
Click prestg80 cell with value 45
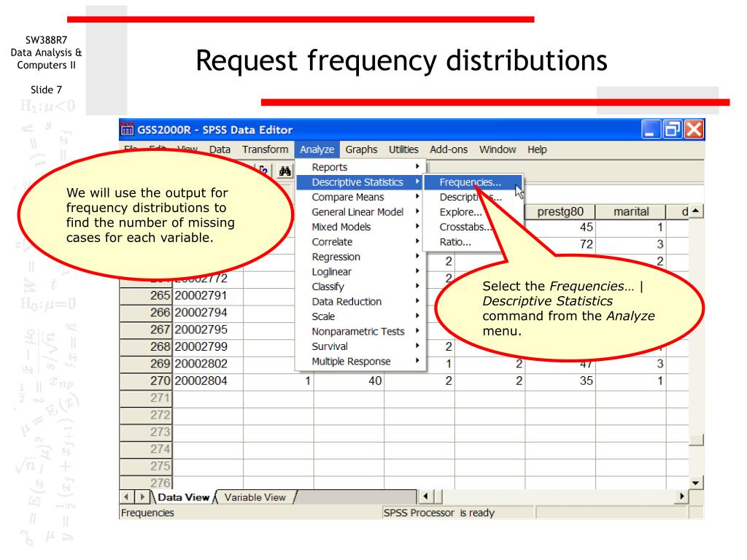(560, 227)
